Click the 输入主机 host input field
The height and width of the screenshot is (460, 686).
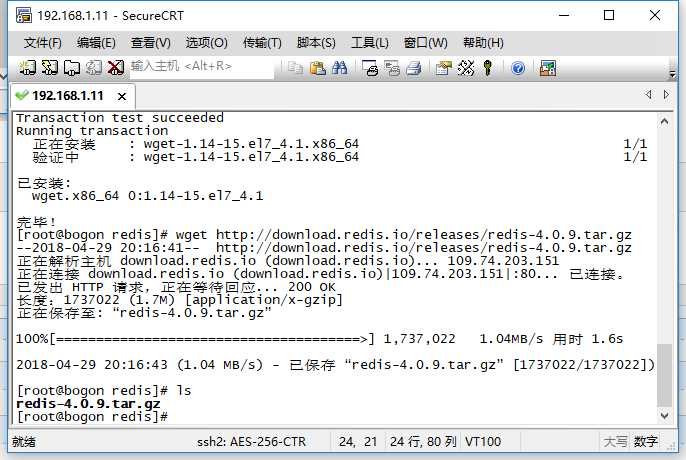202,67
